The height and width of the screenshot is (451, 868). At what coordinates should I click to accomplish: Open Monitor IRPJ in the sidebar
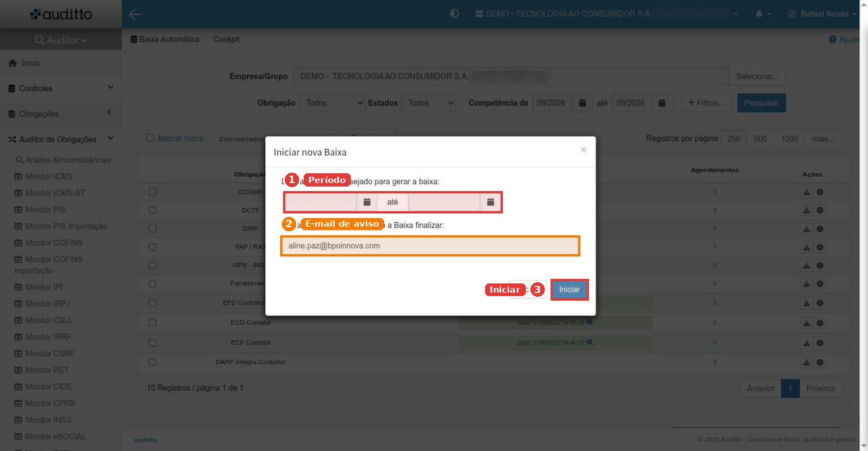pyautogui.click(x=42, y=304)
